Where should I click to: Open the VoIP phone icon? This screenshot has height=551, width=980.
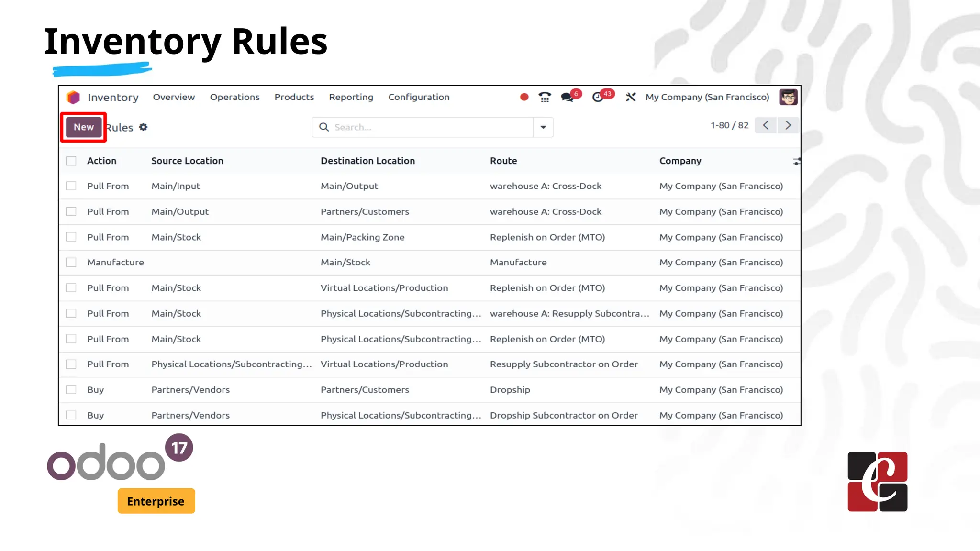(x=545, y=97)
